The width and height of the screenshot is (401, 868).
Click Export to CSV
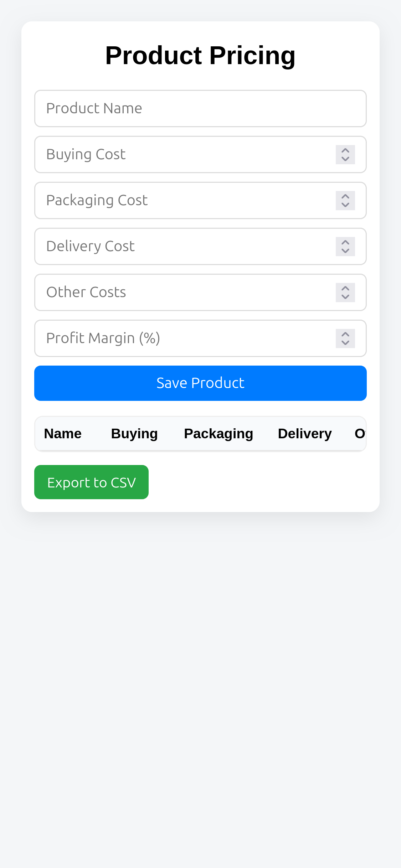click(91, 482)
